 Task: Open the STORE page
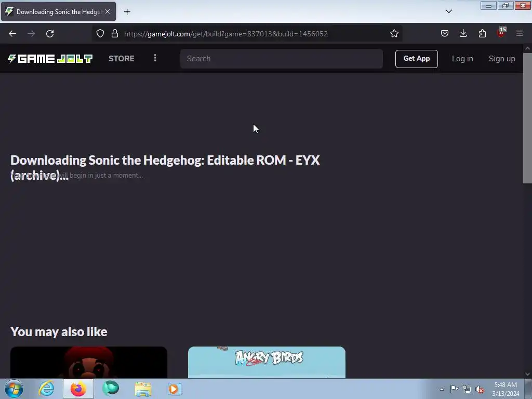click(122, 59)
